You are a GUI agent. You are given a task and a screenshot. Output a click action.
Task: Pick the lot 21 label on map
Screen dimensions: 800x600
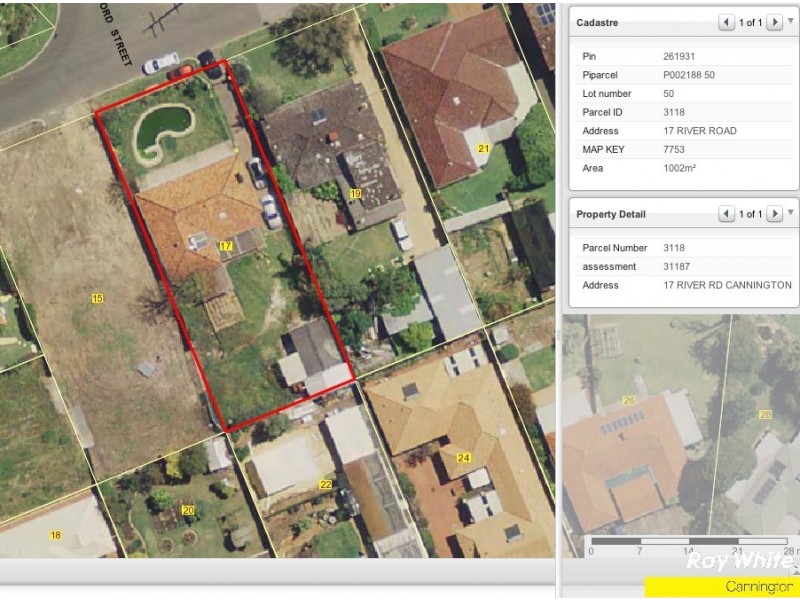(x=484, y=149)
